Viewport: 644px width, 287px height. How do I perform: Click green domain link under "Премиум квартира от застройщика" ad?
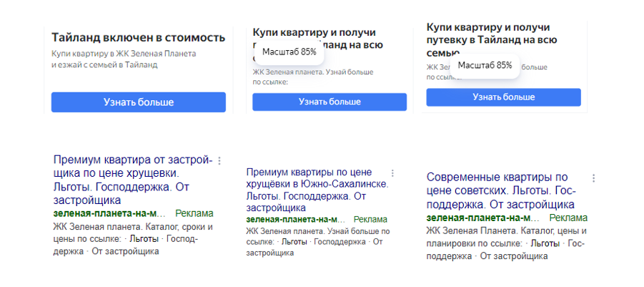coord(109,214)
